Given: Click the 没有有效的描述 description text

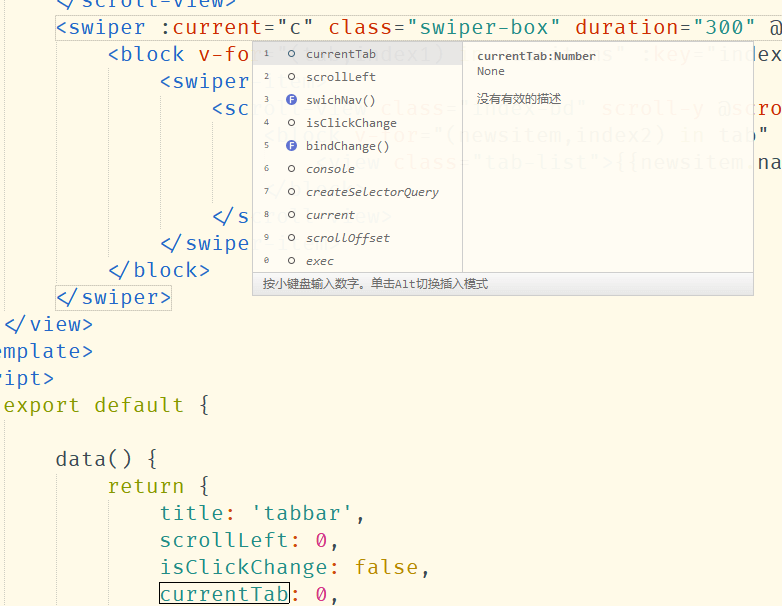Looking at the screenshot, I should pyautogui.click(x=519, y=98).
